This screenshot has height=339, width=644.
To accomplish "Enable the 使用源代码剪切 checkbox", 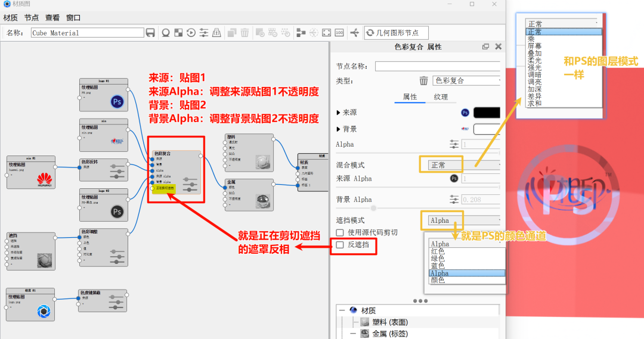I will [x=340, y=233].
